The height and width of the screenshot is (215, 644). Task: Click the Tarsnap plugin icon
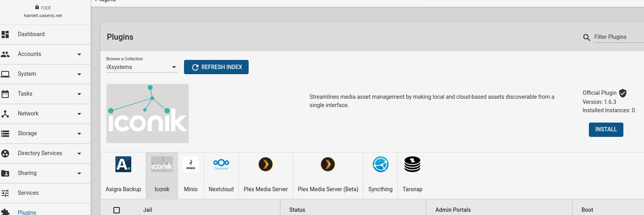click(x=412, y=164)
